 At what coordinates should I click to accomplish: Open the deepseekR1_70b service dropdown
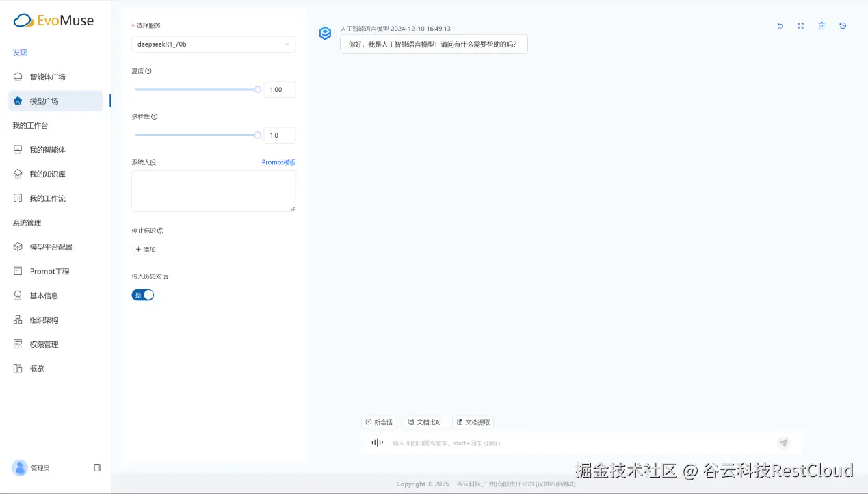tap(213, 44)
